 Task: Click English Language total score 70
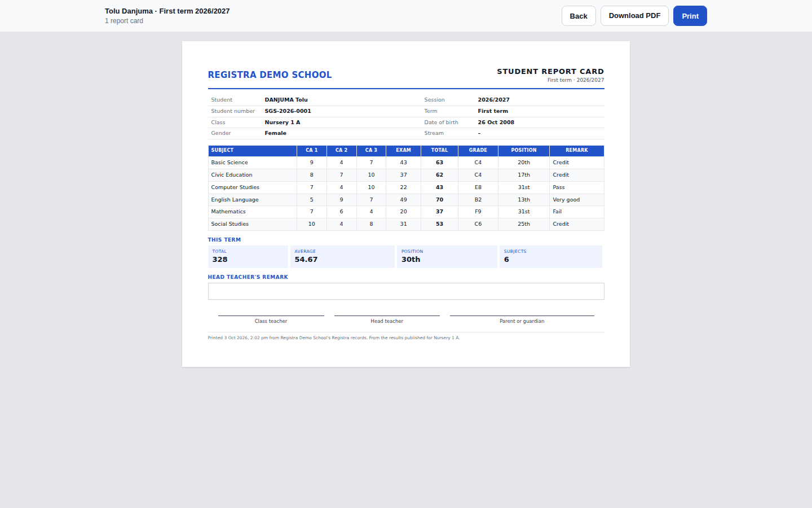pyautogui.click(x=440, y=200)
